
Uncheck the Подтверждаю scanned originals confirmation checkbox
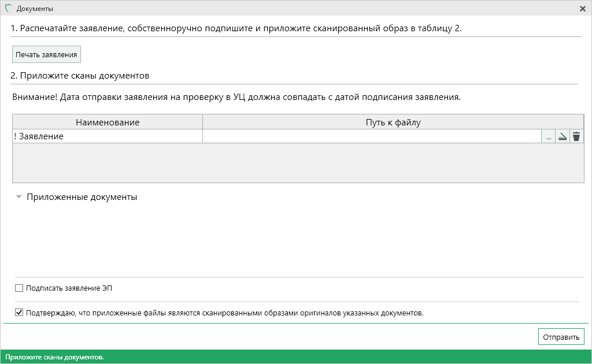point(19,313)
